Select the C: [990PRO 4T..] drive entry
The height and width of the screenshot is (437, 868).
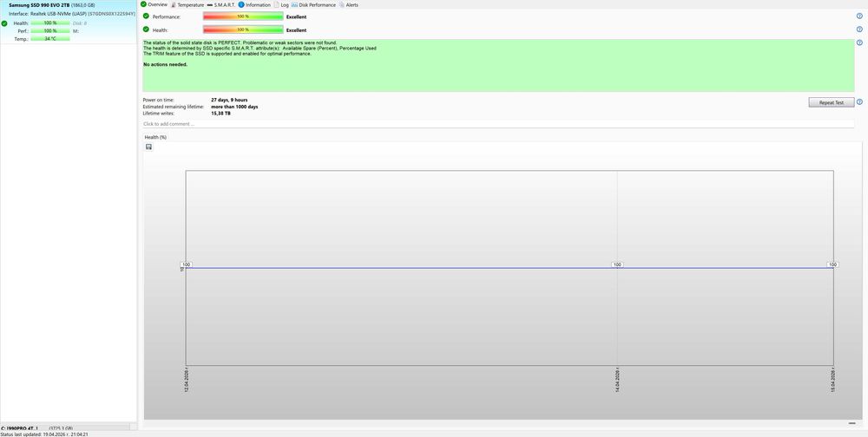[65, 427]
